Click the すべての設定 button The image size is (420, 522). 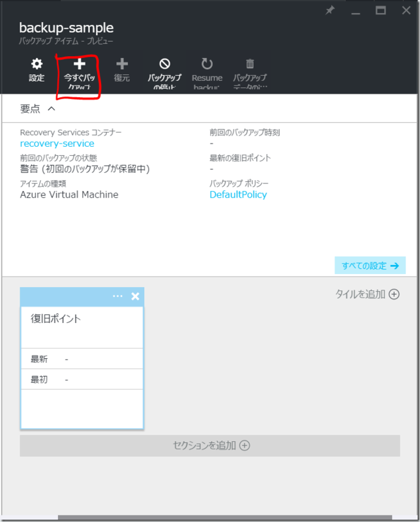370,266
